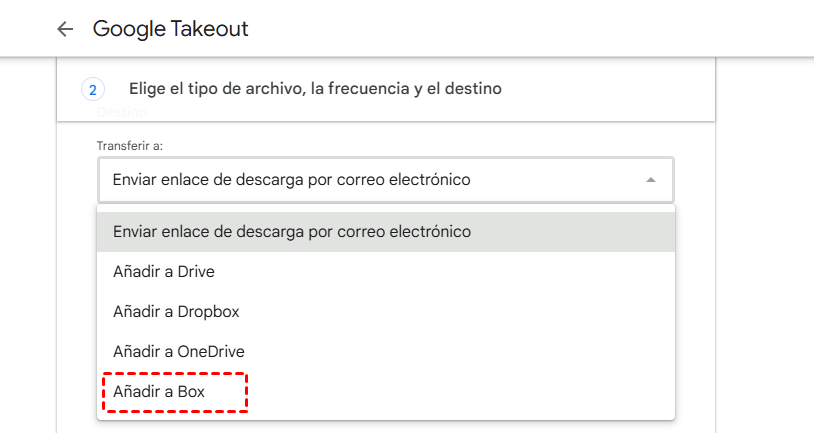The image size is (814, 433).
Task: Click the Google Takeout page title
Action: click(x=171, y=29)
